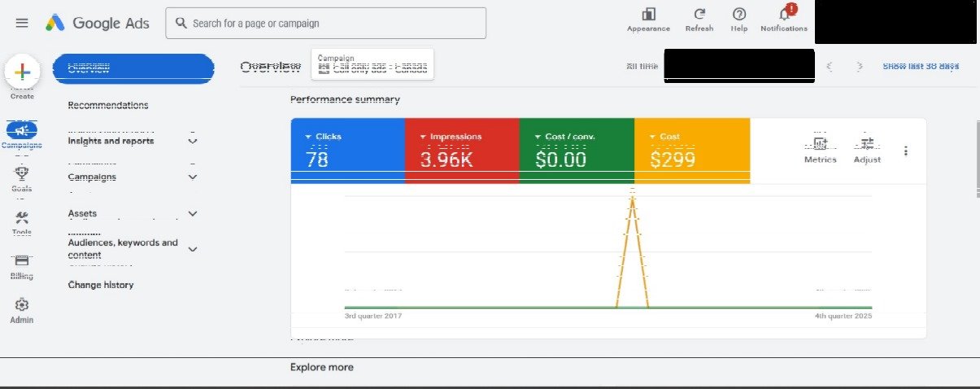This screenshot has width=980, height=389.
Task: Click the Create plus button
Action: (22, 72)
